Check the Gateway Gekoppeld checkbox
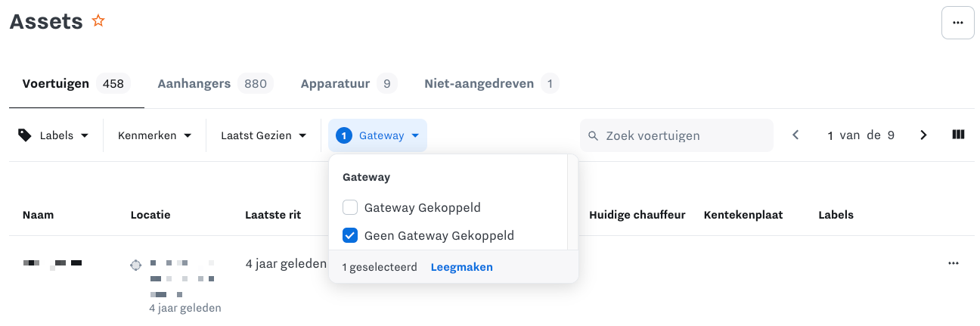The width and height of the screenshot is (980, 326). (x=350, y=207)
